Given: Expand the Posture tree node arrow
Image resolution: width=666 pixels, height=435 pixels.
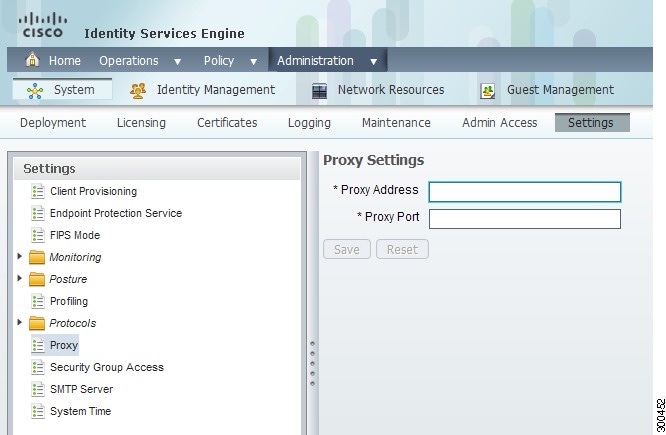Looking at the screenshot, I should click(19, 279).
